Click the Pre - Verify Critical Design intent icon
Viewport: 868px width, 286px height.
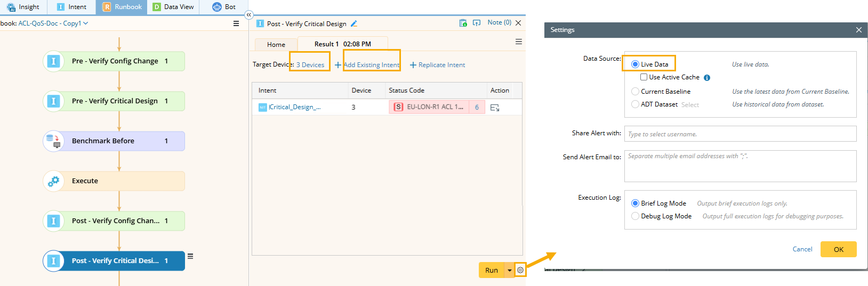tap(53, 101)
